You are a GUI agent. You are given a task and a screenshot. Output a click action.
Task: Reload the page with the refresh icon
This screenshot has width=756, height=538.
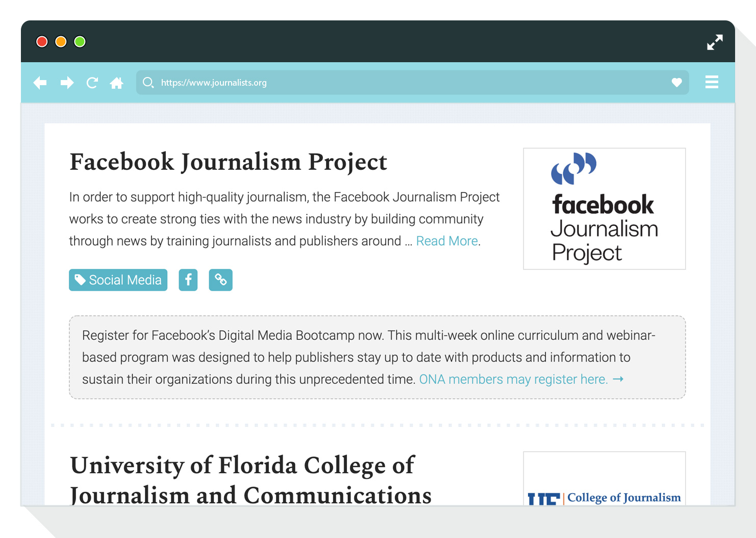tap(92, 83)
